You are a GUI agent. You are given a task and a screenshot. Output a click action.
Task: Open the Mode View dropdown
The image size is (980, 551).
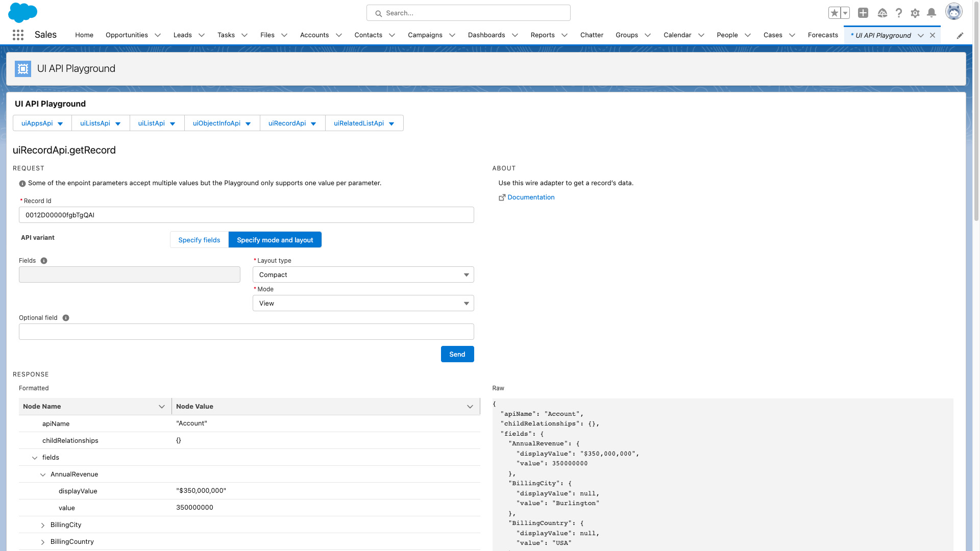[x=363, y=303]
